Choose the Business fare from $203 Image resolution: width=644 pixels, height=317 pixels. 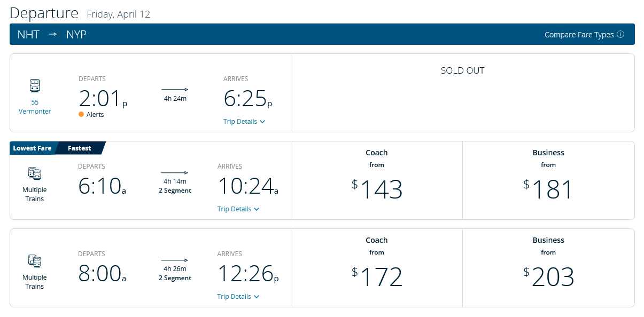548,268
